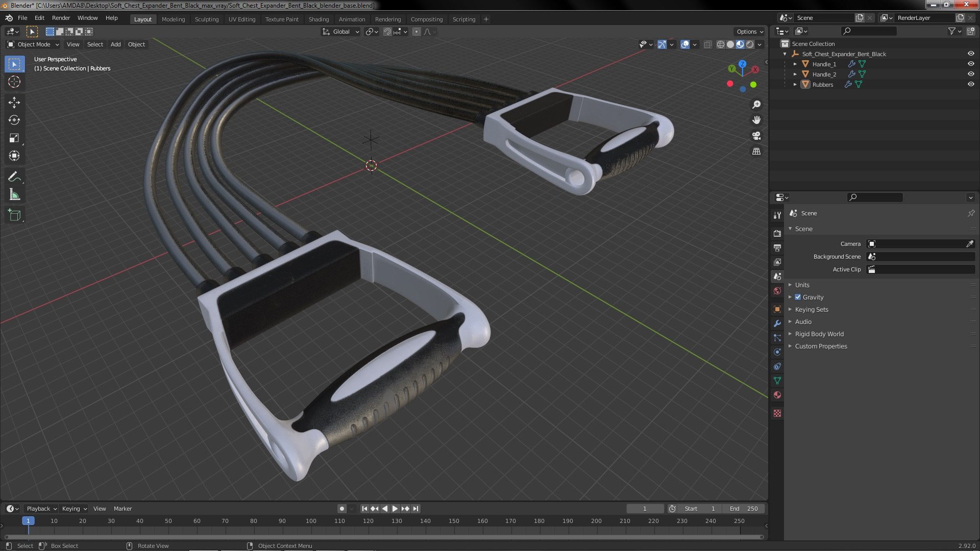Viewport: 980px width, 551px height.
Task: Hide Handle_1 object in outliner
Action: (971, 64)
